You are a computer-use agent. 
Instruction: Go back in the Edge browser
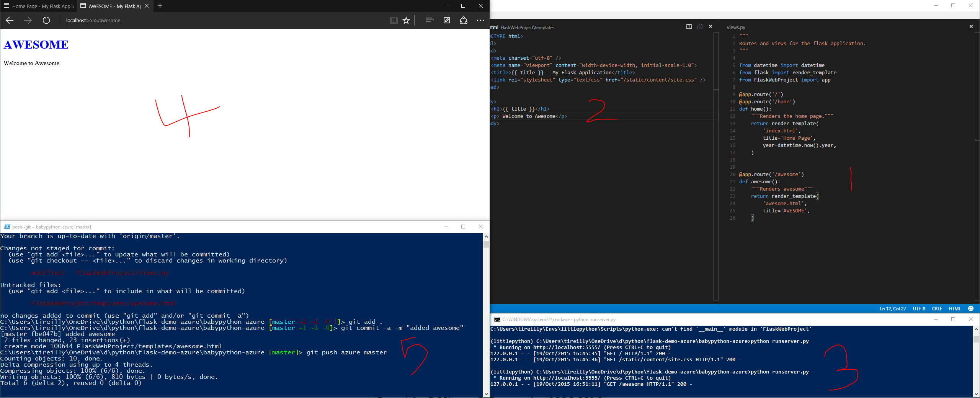[10, 20]
